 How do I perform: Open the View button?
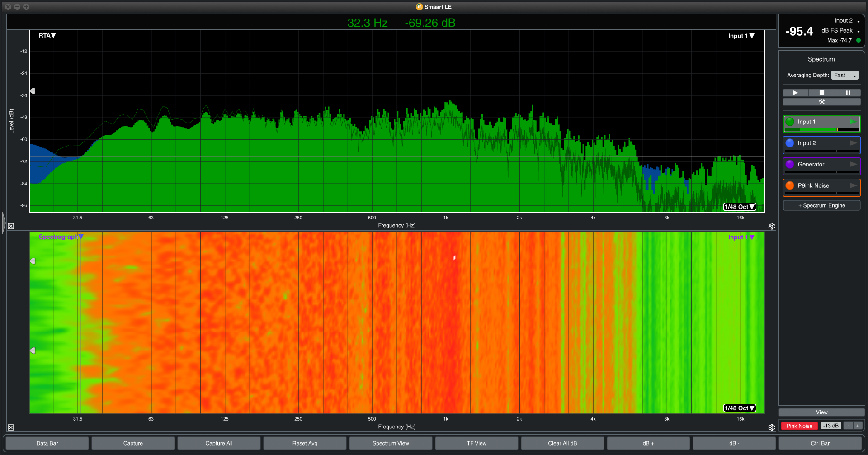[x=821, y=412]
